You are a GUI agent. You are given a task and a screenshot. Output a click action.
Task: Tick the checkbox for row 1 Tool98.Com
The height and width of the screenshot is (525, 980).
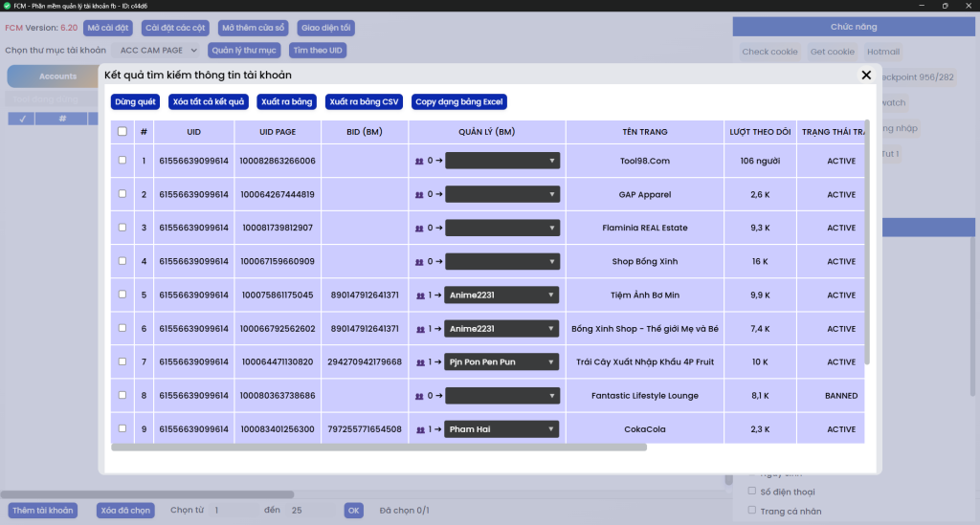tap(122, 161)
